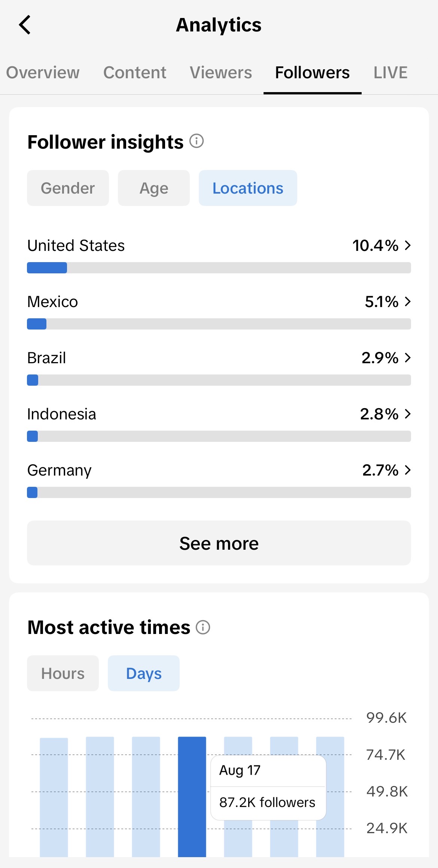Select the Age filter chip

click(x=154, y=188)
